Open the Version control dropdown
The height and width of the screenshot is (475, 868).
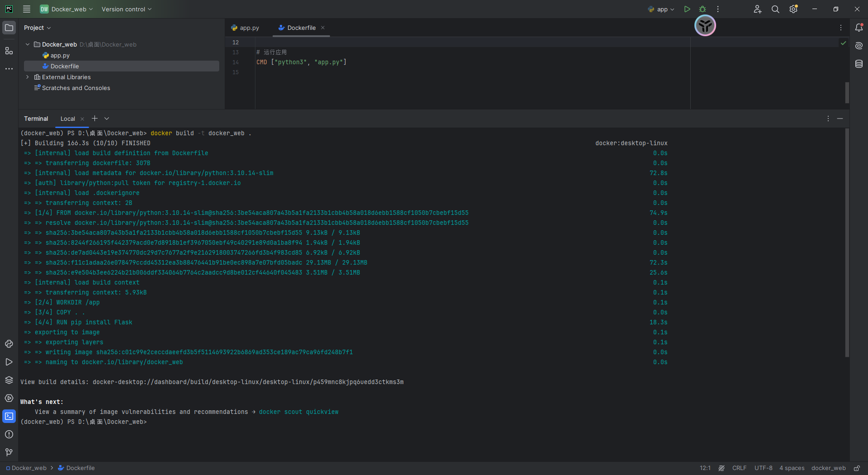[127, 9]
